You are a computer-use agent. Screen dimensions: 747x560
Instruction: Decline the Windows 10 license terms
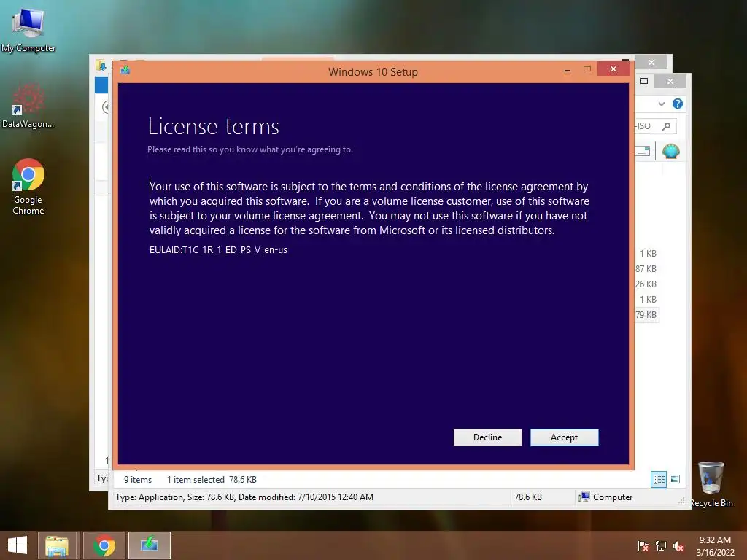pos(487,437)
